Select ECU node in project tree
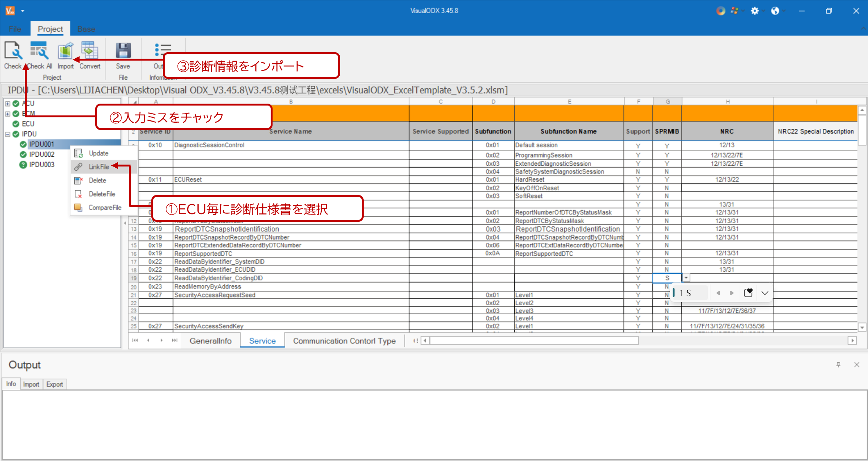The height and width of the screenshot is (461, 868). [x=28, y=124]
